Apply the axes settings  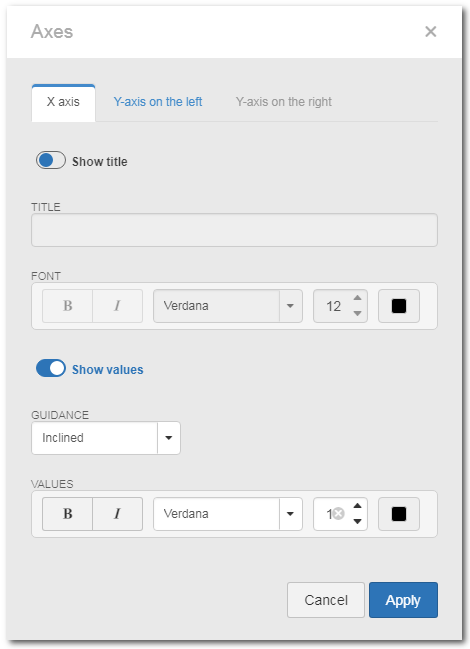(x=403, y=600)
